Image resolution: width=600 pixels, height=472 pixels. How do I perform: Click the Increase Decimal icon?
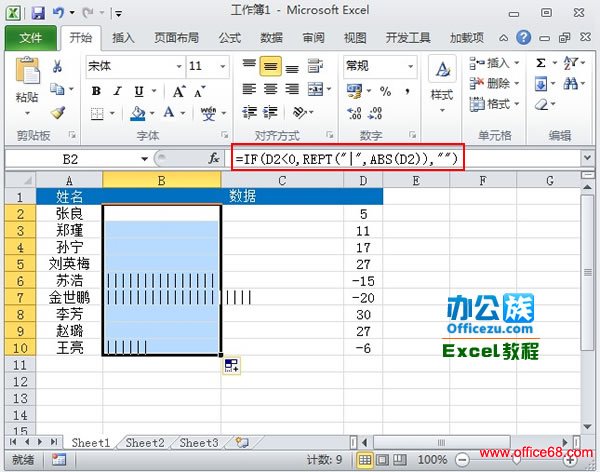354,113
